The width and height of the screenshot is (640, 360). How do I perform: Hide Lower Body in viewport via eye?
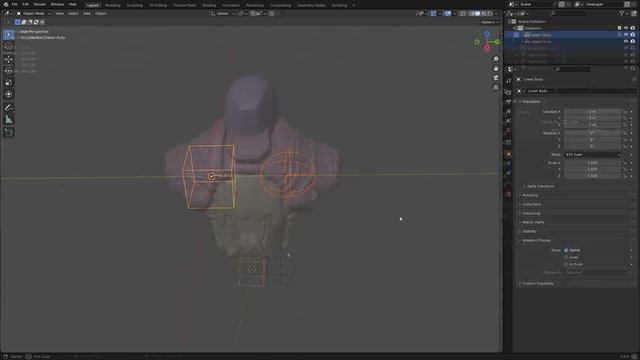click(626, 35)
